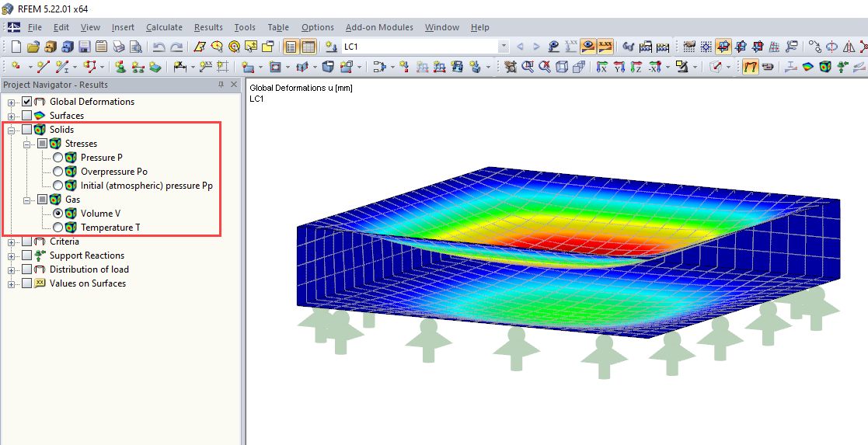Insert a new line tool
Screen dimensions: 868x445
click(x=43, y=67)
